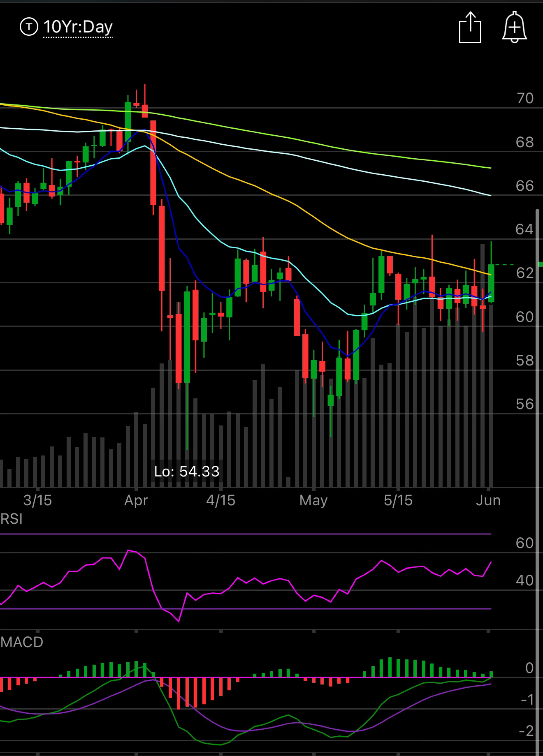Tap the share icon at top right
The width and height of the screenshot is (543, 756).
tap(470, 28)
